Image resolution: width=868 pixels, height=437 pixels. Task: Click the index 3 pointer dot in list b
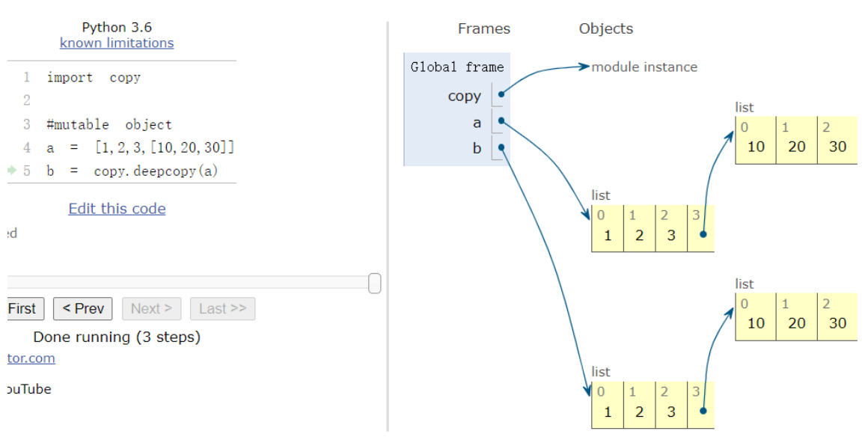703,411
